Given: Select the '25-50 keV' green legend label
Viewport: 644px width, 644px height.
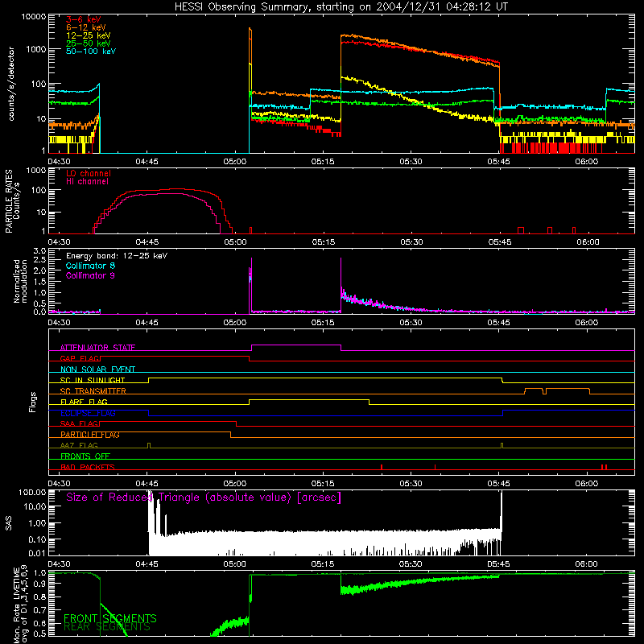Looking at the screenshot, I should click(89, 43).
